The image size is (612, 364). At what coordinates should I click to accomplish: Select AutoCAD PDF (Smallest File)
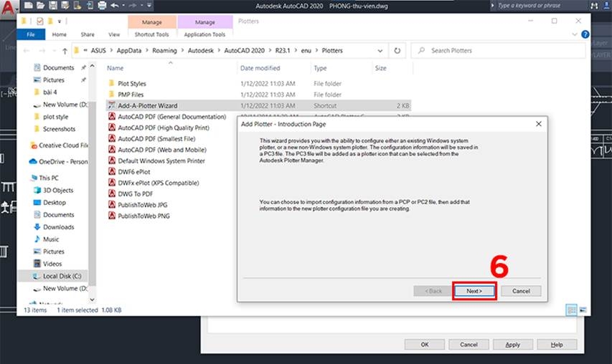(x=156, y=139)
